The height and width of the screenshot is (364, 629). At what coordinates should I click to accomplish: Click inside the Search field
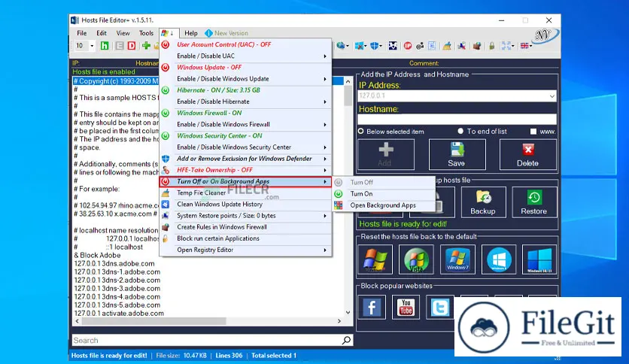point(207,341)
